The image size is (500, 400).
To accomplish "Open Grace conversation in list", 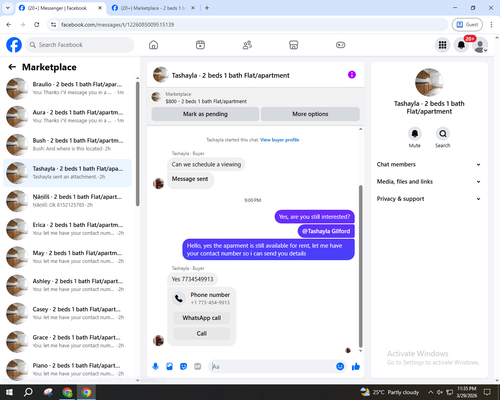I will (68, 341).
